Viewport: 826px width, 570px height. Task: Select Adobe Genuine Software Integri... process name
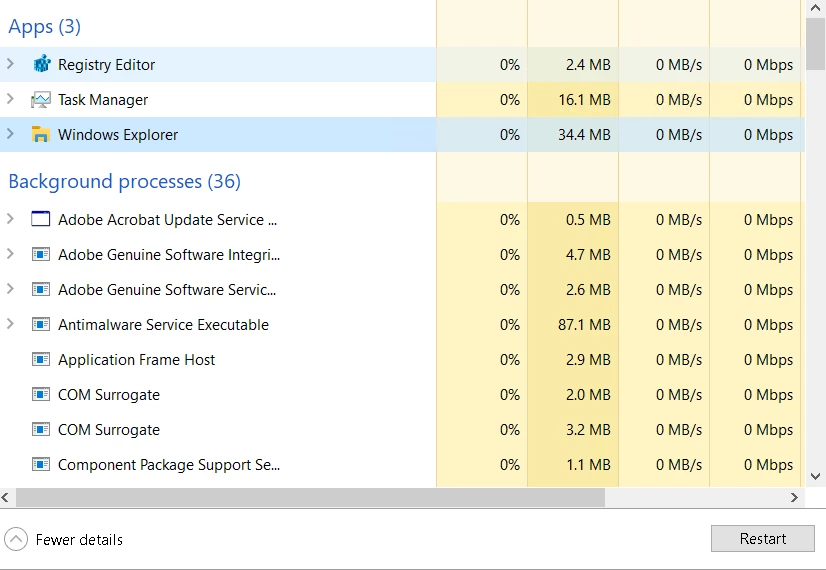pyautogui.click(x=169, y=255)
